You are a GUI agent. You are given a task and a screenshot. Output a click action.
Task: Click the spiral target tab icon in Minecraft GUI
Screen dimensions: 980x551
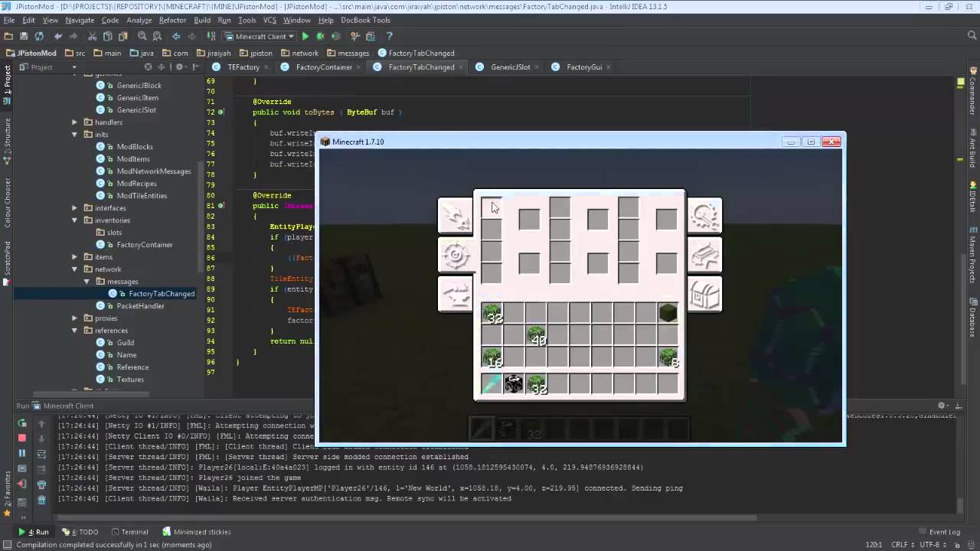click(456, 255)
